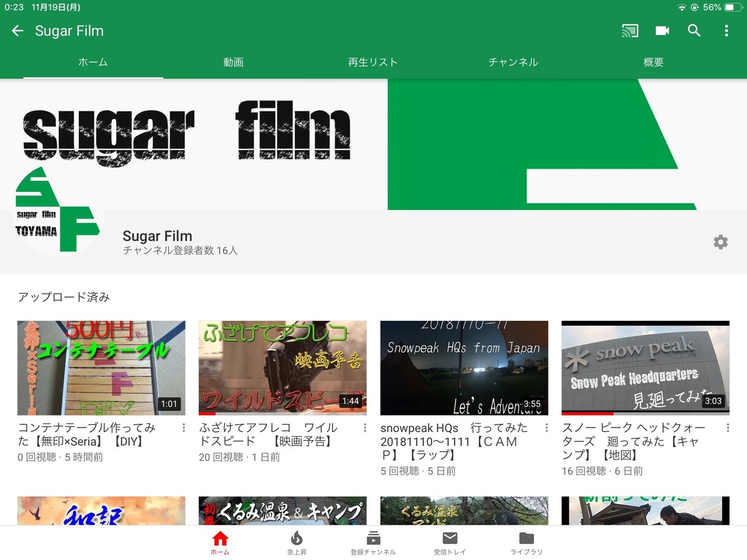Viewport: 747px width, 560px height.
Task: Open 急上昇 trending flame icon
Action: [x=296, y=543]
